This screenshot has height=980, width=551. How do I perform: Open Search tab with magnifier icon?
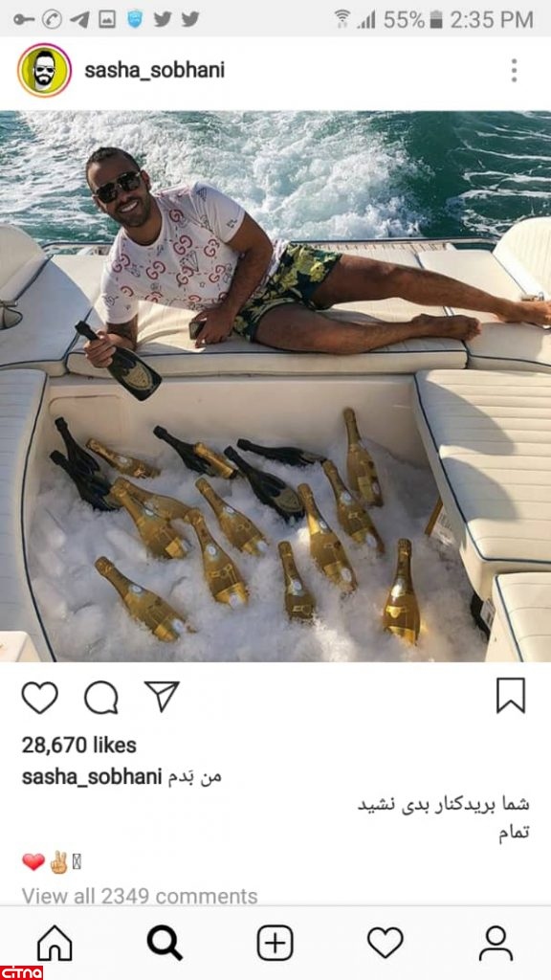(x=165, y=943)
